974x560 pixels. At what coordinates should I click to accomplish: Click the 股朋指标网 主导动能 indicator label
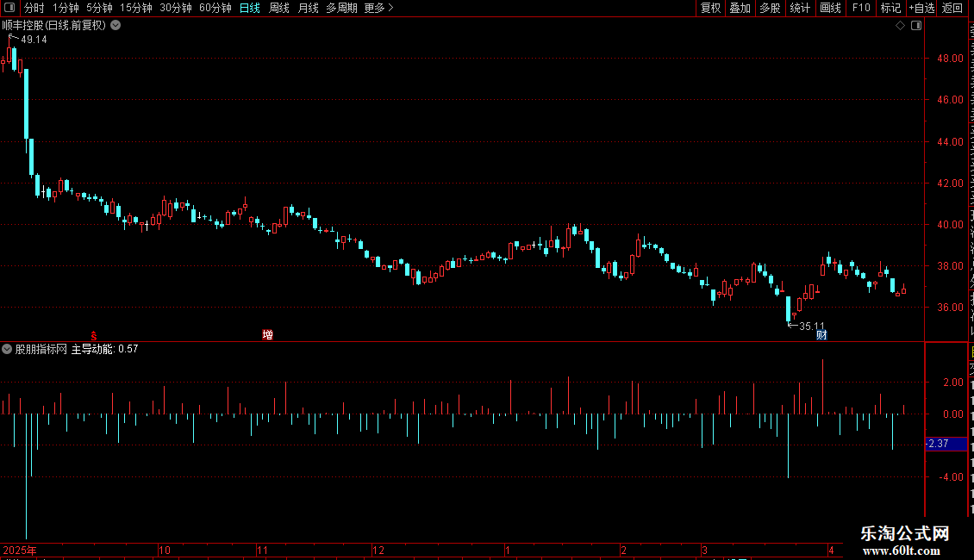click(x=77, y=349)
